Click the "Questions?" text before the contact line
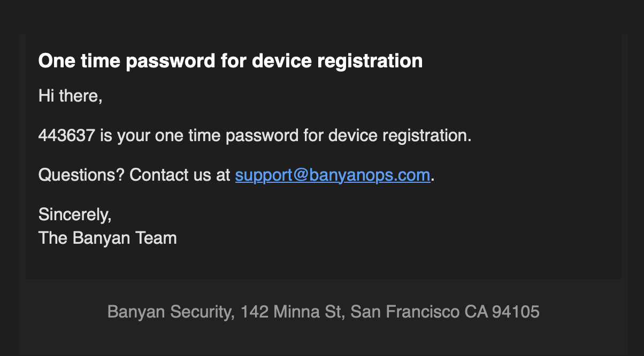 coord(81,175)
